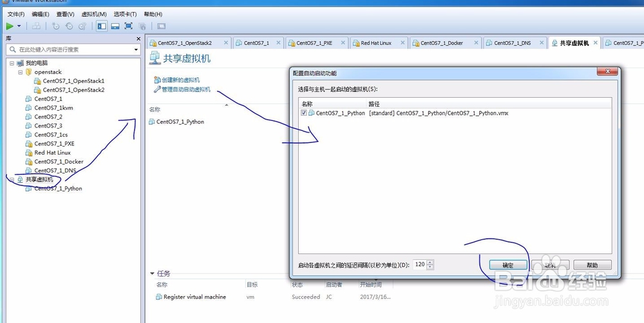644x323 pixels.
Task: Open the 查看(V) menu
Action: pyautogui.click(x=65, y=14)
